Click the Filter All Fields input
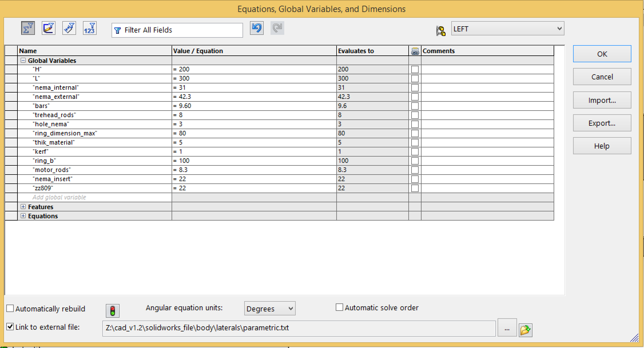 tap(177, 30)
